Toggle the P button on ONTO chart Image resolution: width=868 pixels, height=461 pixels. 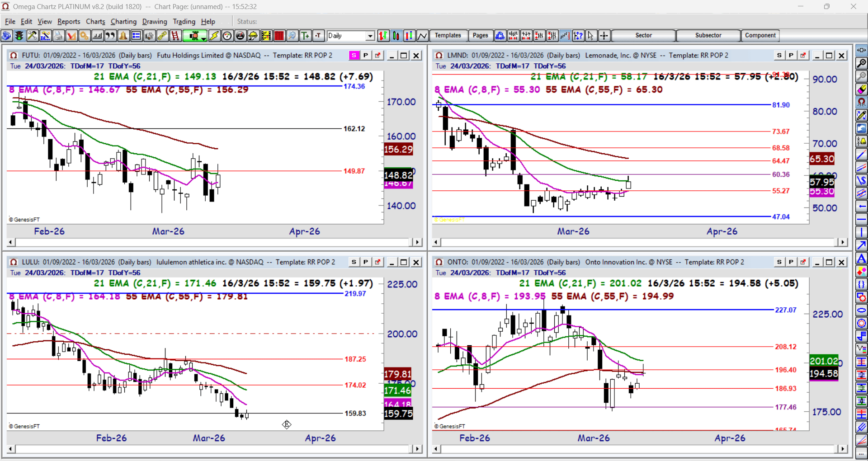791,262
